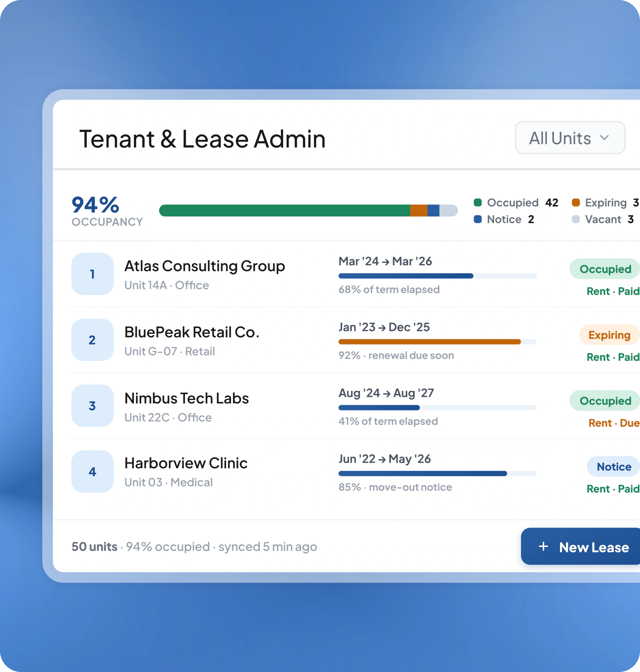Click Rent Due status for Nimbus Tech Labs
640x672 pixels.
(x=614, y=423)
